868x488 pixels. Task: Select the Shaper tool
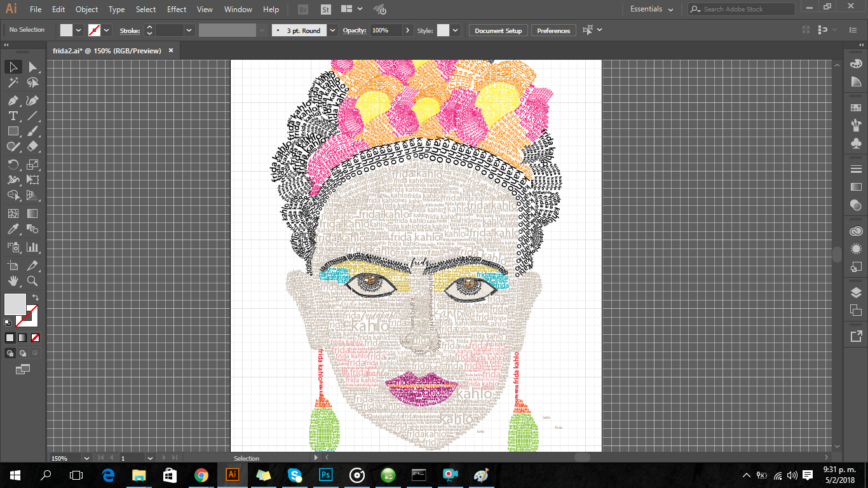tap(13, 146)
